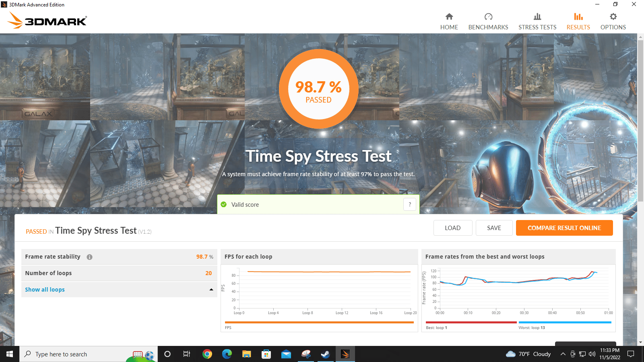Click the 3DMark logo
Screen dimensions: 644x362
click(47, 21)
